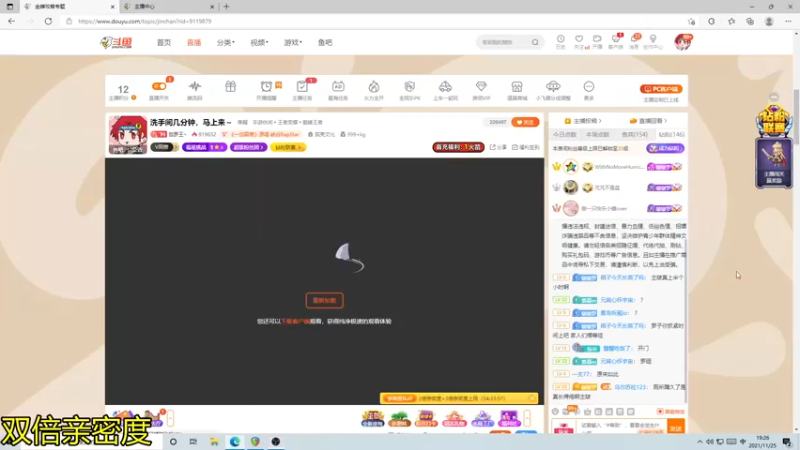Screen dimensions: 800x450
Task: Click the PC客户端 client button
Action: point(661,89)
